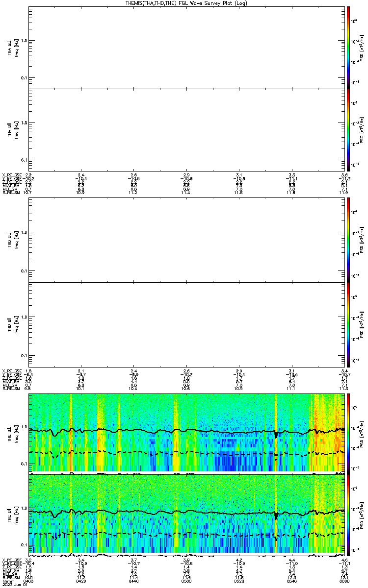Click the "0520" time tick label
368x588 pixels.
(239, 581)
